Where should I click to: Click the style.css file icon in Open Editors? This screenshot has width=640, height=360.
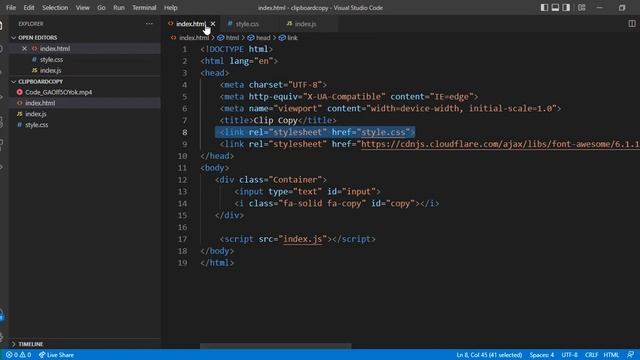34,60
